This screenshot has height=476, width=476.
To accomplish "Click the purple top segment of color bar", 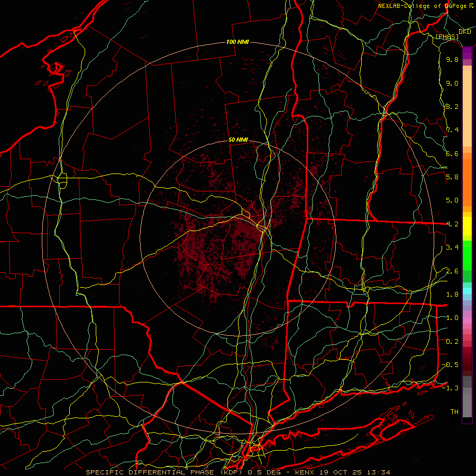I will tap(467, 53).
